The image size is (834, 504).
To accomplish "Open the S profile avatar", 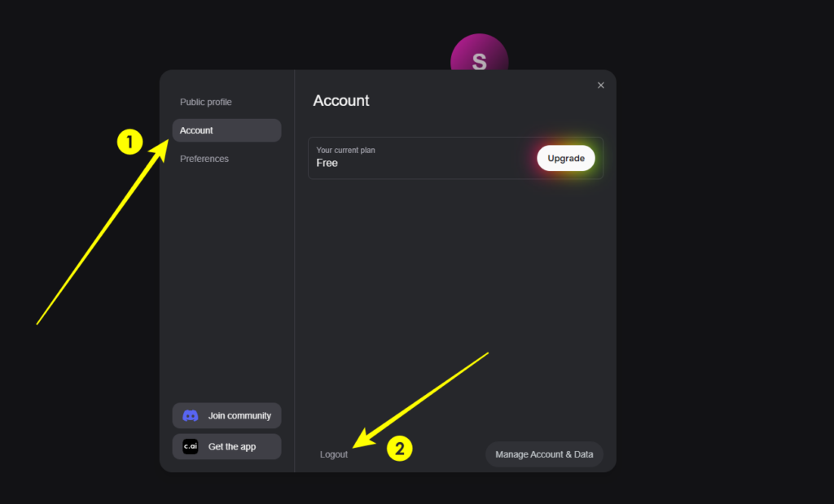I will tap(479, 52).
